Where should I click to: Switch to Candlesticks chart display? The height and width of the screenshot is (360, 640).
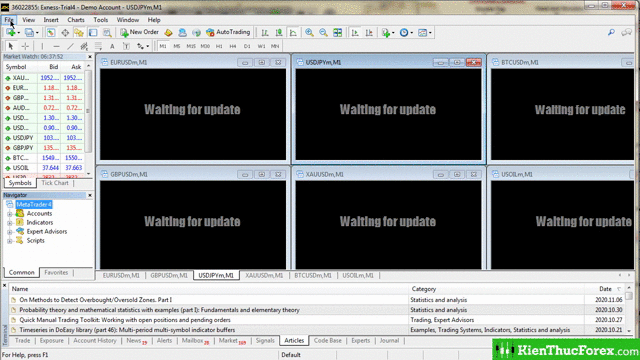point(279,32)
